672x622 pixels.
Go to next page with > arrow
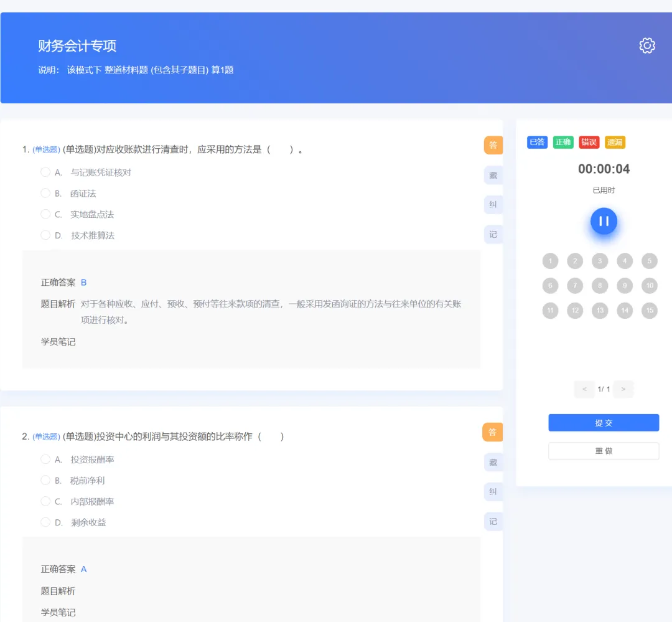click(x=623, y=389)
